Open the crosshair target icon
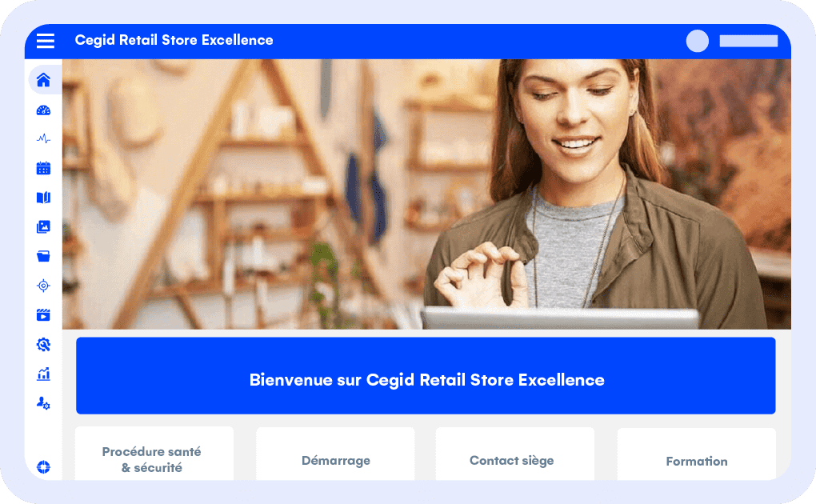The image size is (816, 504). coord(43,286)
